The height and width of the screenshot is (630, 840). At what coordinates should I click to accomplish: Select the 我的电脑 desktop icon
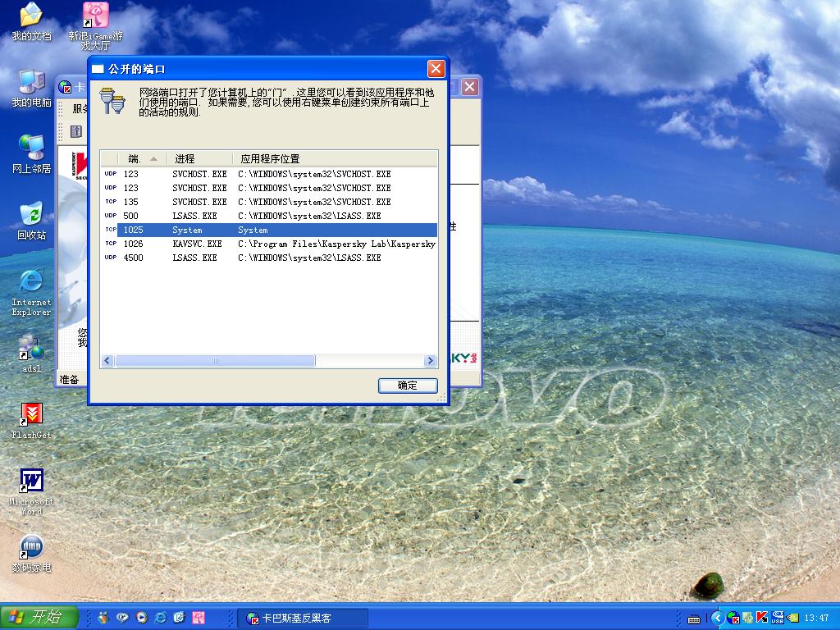click(x=31, y=89)
